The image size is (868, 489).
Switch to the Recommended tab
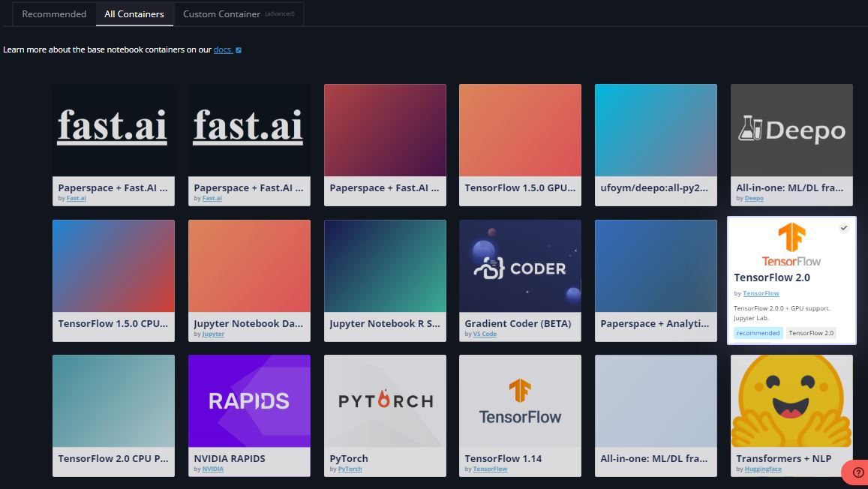pyautogui.click(x=54, y=13)
